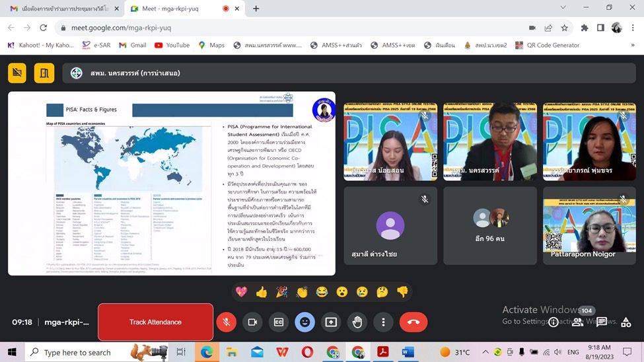Viewport: 644px width, 362px height.
Task: Open the อีก 96 คน other participants tile
Action: pyautogui.click(x=490, y=226)
